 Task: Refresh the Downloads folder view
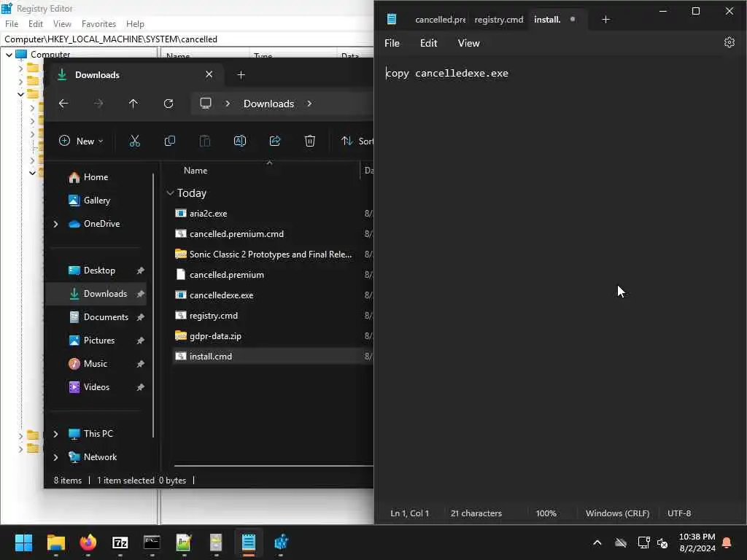pos(169,104)
